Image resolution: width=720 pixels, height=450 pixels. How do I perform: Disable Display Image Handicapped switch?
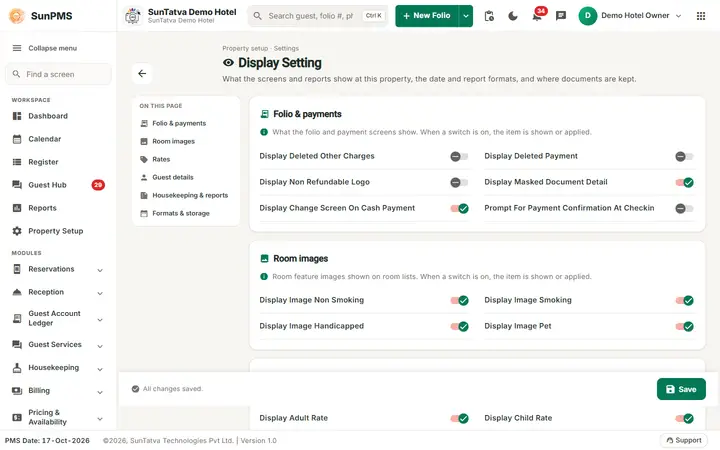(x=459, y=326)
